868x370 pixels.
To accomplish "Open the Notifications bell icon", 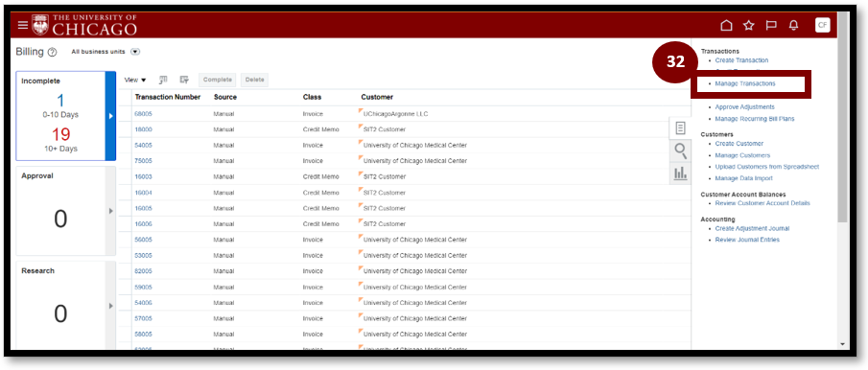I will [794, 26].
